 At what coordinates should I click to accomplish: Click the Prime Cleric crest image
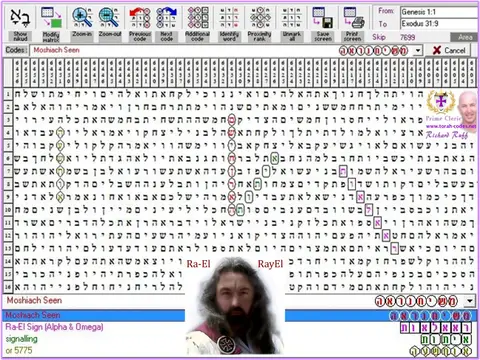[x=440, y=103]
